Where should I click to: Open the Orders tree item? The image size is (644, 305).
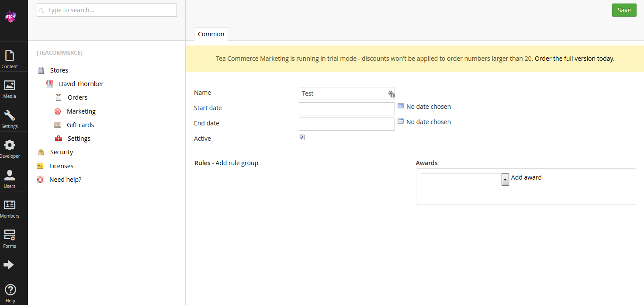click(77, 97)
